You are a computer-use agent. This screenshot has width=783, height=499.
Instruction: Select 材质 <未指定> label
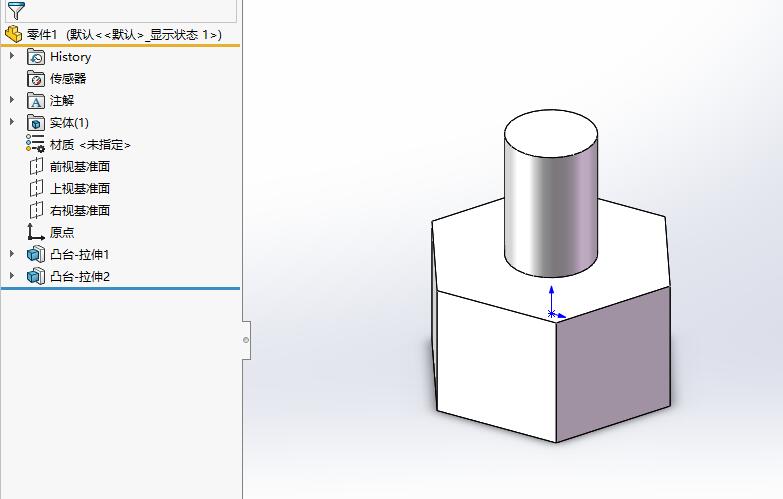tap(90, 145)
